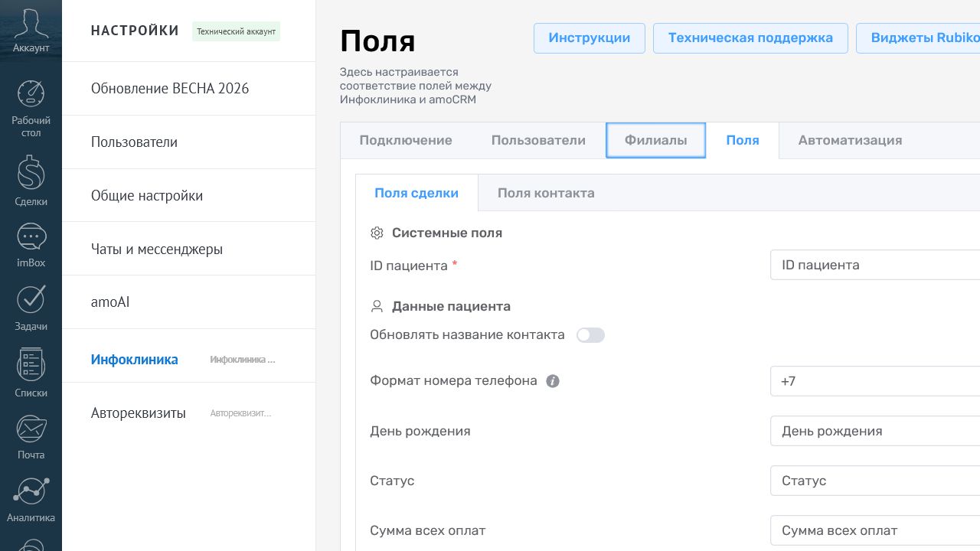The width and height of the screenshot is (980, 551).
Task: Open ID пациента dropdown
Action: 875,265
